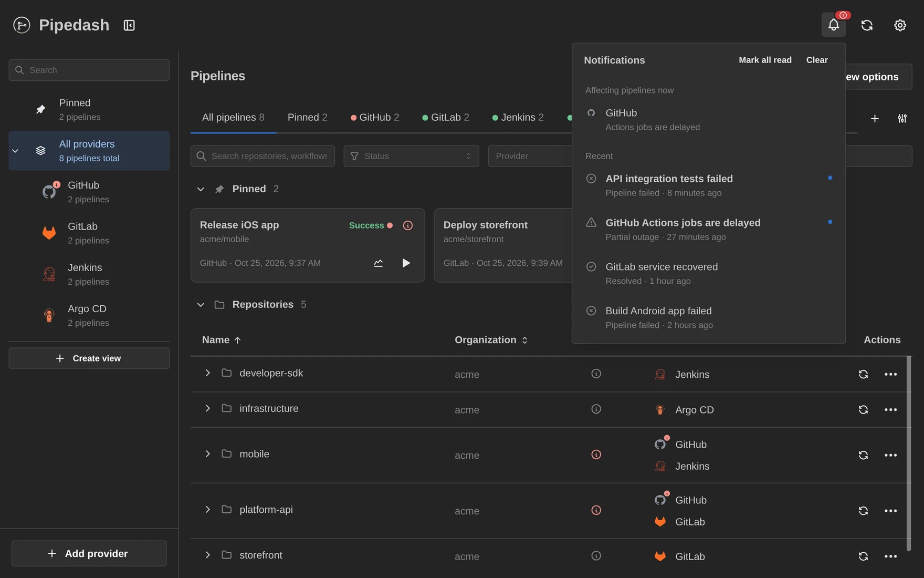Click the sidebar Search field
924x578 pixels.
89,70
